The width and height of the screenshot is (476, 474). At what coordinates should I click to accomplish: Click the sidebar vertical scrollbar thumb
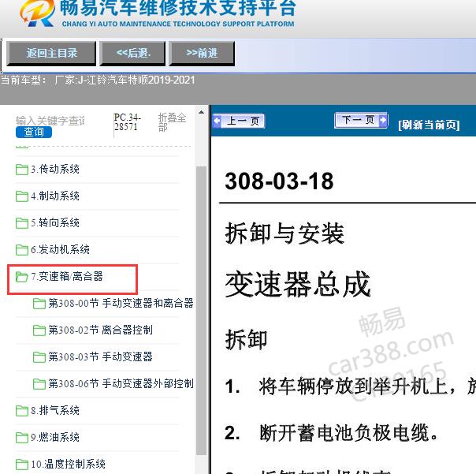201,311
